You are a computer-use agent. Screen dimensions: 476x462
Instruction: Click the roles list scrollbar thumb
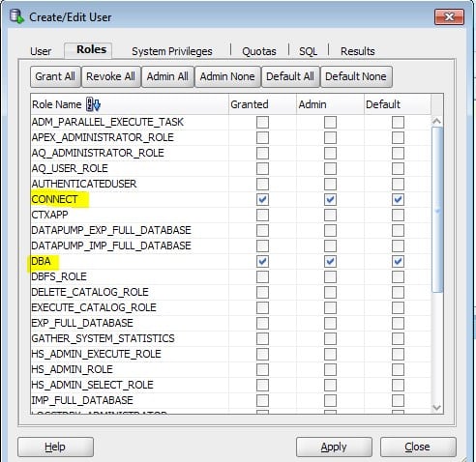[x=437, y=210]
